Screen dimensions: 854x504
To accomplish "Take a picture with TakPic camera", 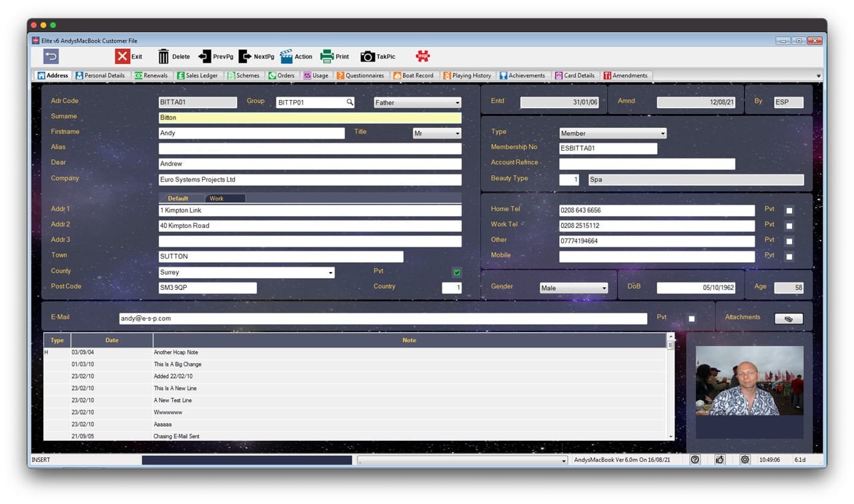I will 368,57.
